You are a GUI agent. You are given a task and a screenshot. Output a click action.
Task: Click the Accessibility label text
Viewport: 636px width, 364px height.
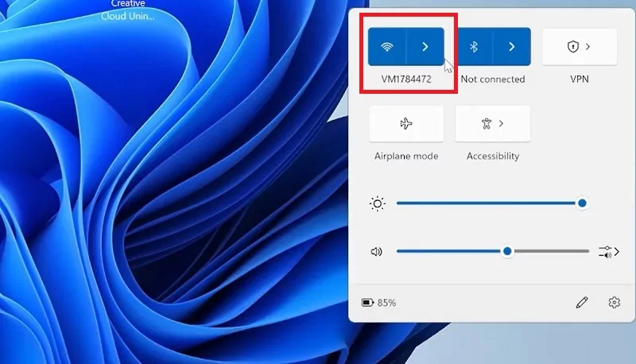click(x=493, y=156)
